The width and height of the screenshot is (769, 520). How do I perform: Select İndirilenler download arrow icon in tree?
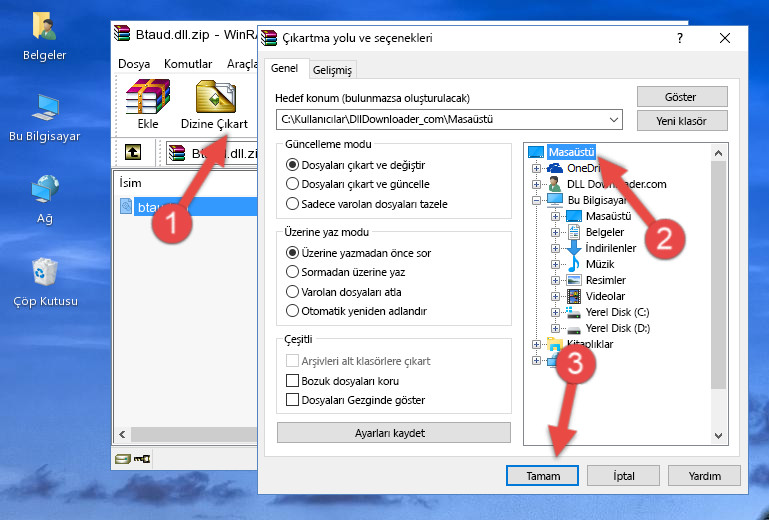[573, 248]
